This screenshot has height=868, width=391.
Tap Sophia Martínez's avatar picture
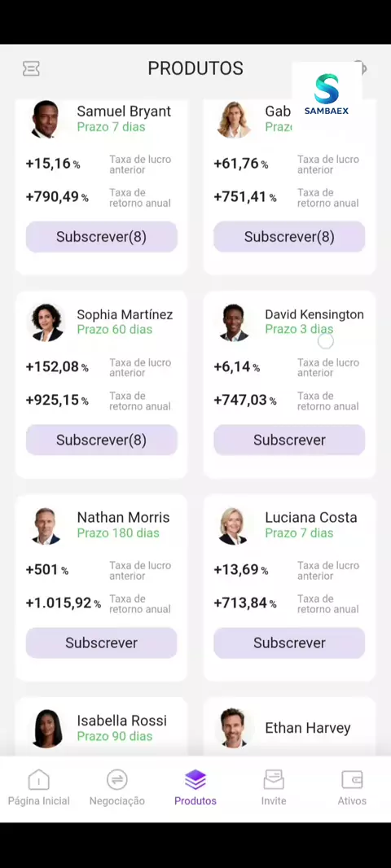[47, 322]
